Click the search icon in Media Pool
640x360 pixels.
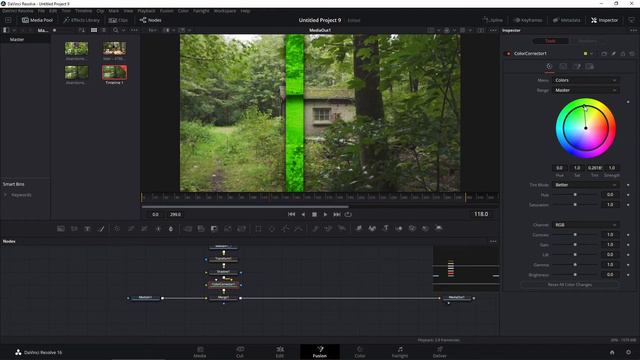point(116,30)
